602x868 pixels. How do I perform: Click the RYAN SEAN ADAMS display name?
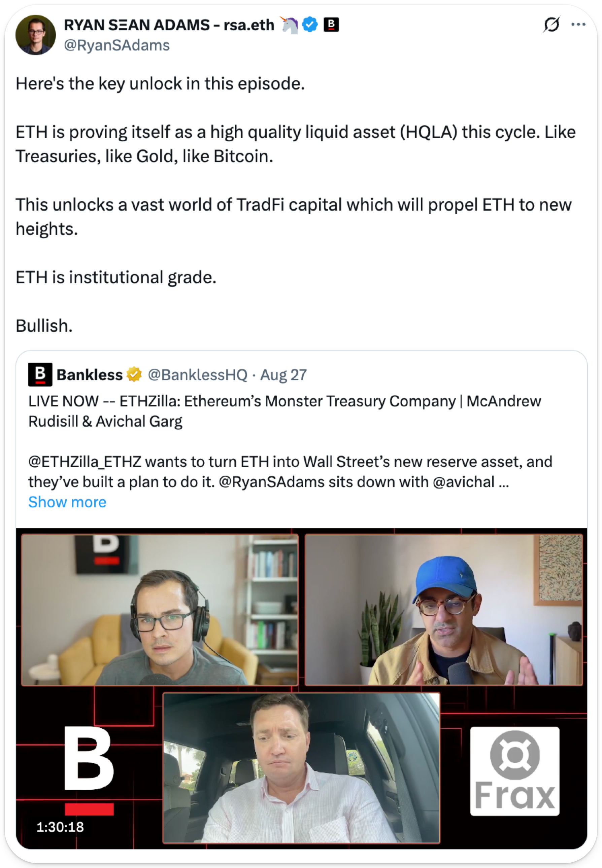coord(169,25)
